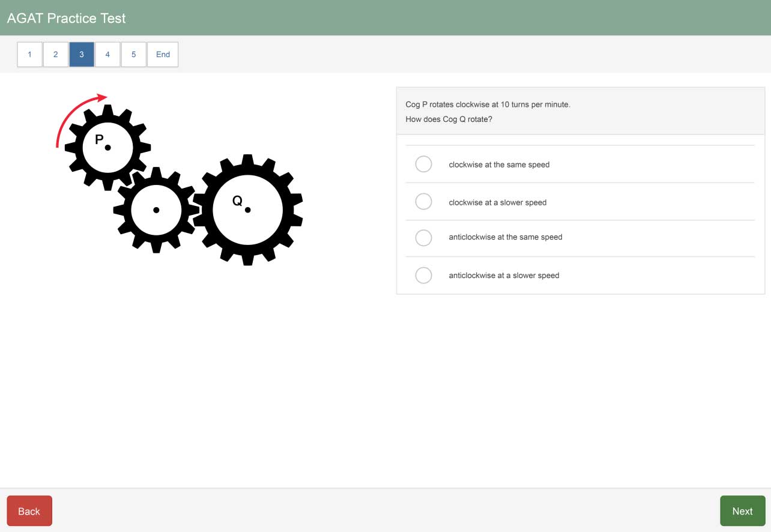Viewport: 771px width, 532px height.
Task: Select the highlighted question 3 tab
Action: pos(81,54)
